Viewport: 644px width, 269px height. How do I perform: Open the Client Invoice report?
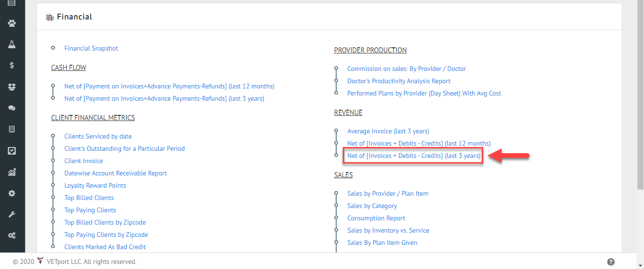click(84, 161)
